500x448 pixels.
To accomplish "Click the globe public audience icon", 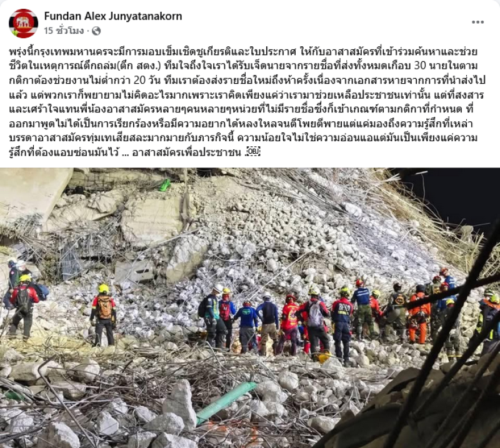I will (96, 31).
